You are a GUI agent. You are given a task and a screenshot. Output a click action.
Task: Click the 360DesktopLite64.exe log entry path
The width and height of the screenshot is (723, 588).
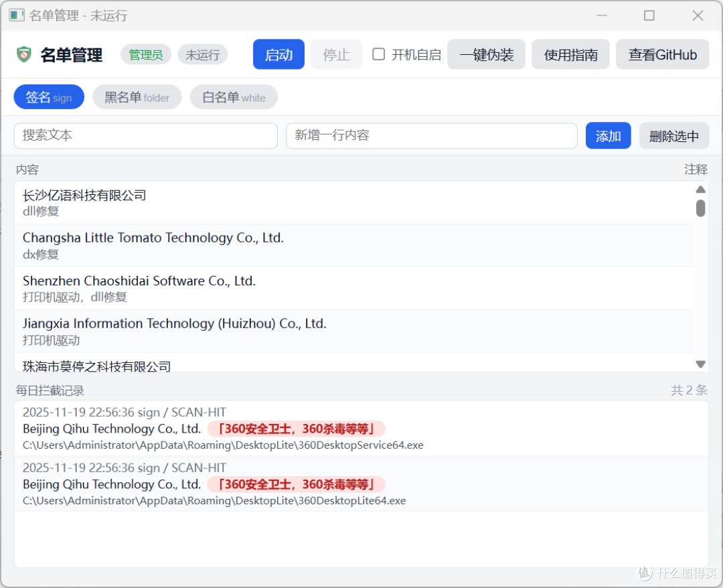[x=214, y=501]
